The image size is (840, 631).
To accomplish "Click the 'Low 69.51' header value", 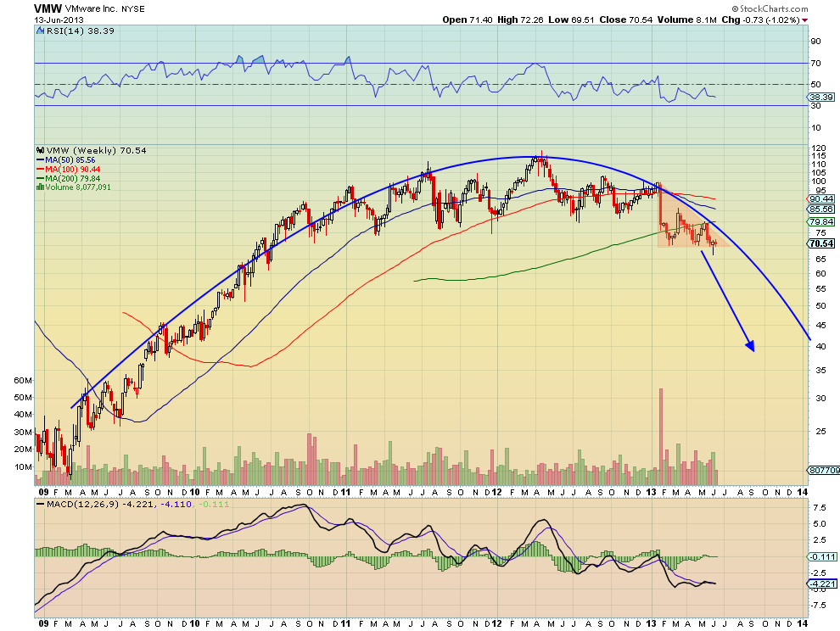I will pos(571,20).
